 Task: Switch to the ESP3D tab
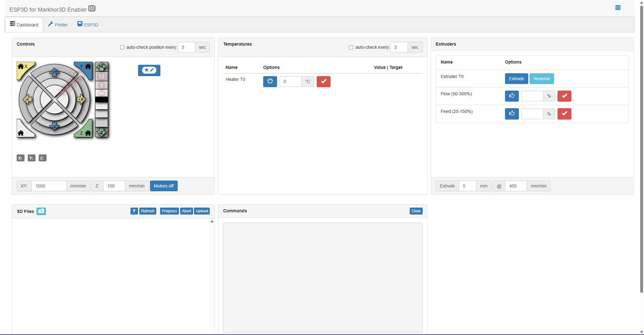coord(88,25)
